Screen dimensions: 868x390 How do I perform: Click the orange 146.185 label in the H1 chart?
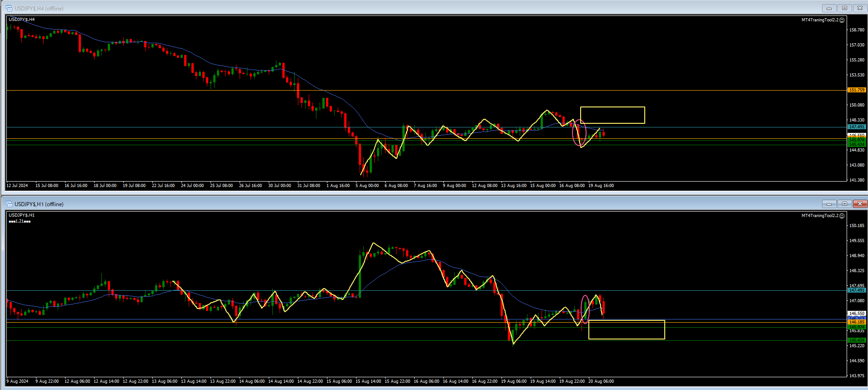tap(857, 322)
